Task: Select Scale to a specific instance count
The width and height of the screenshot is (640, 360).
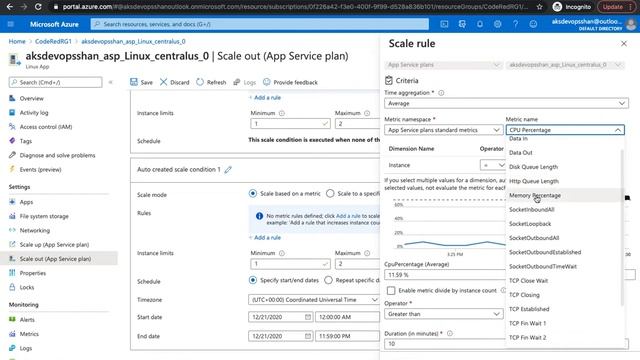Action: 330,193
